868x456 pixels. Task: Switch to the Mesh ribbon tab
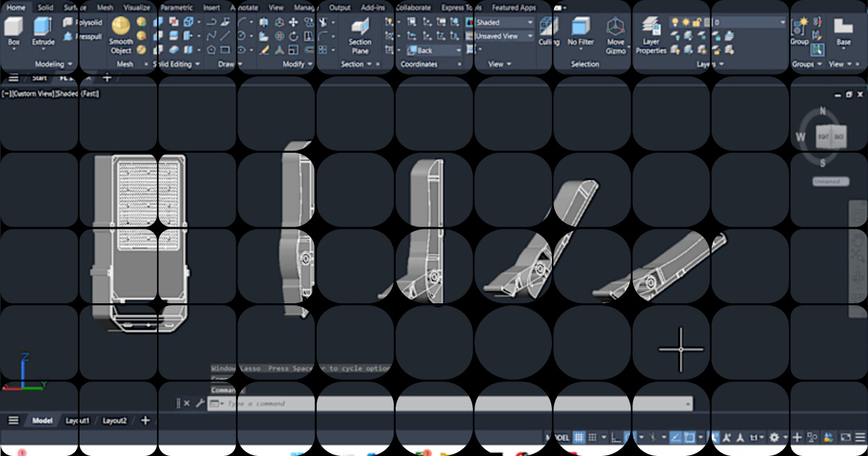click(x=105, y=7)
